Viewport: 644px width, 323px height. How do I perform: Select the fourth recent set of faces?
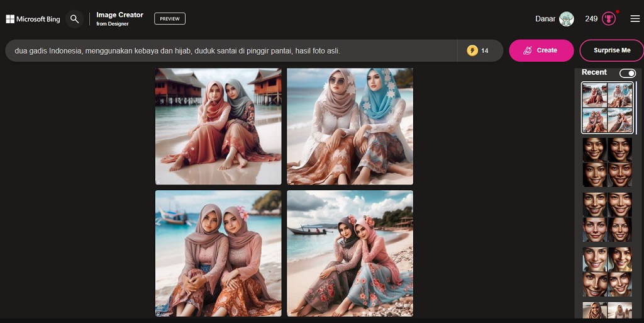click(607, 272)
